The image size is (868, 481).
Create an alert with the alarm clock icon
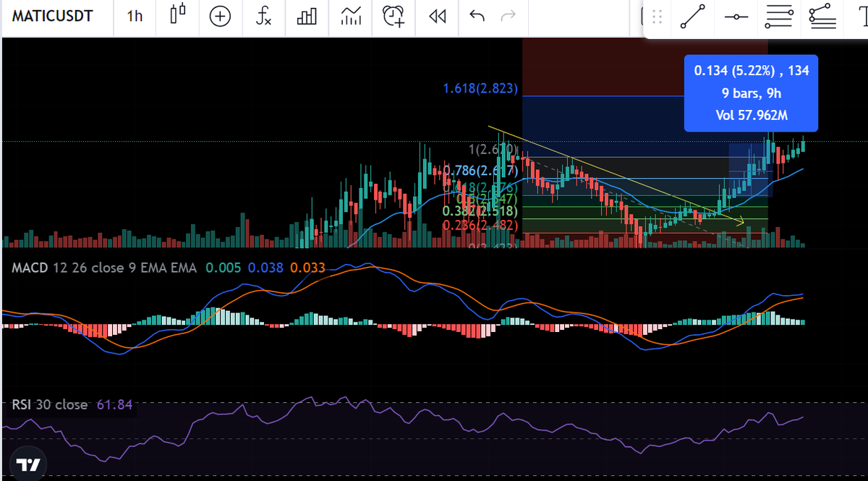point(393,16)
